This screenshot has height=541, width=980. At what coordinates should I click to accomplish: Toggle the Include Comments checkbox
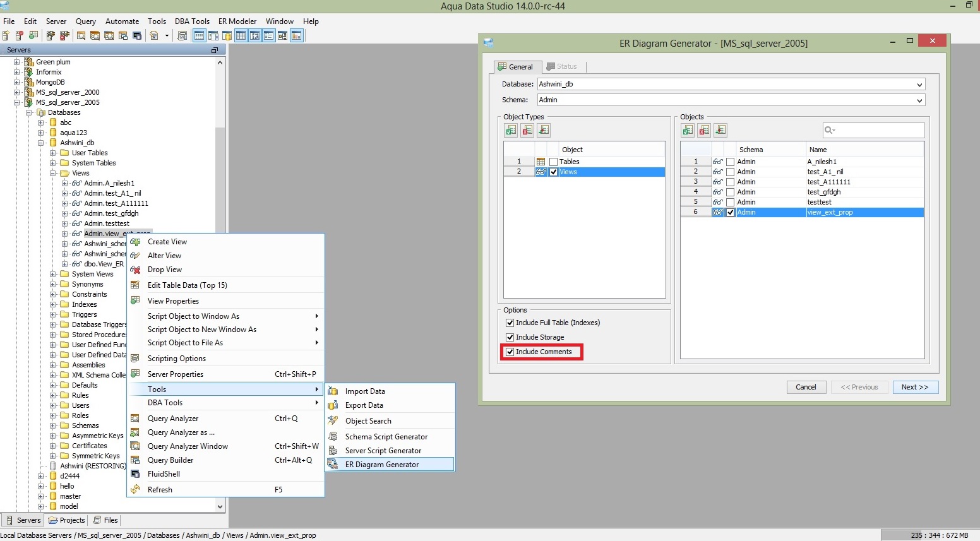(510, 352)
